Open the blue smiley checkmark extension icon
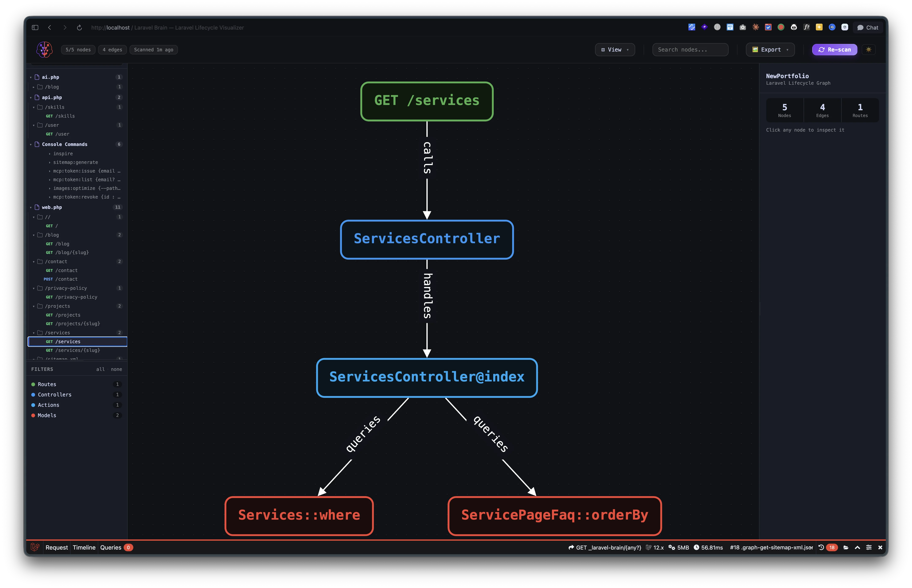This screenshot has width=912, height=588. (692, 27)
